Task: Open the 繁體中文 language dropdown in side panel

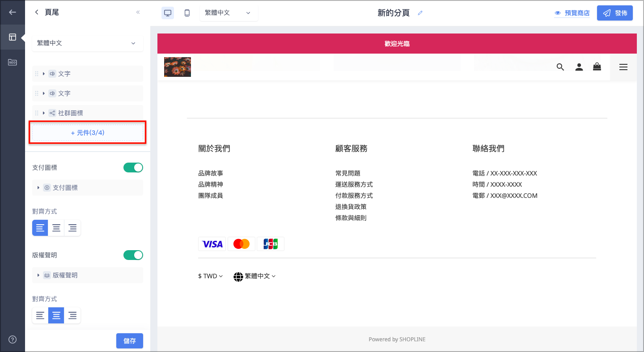Action: (88, 43)
